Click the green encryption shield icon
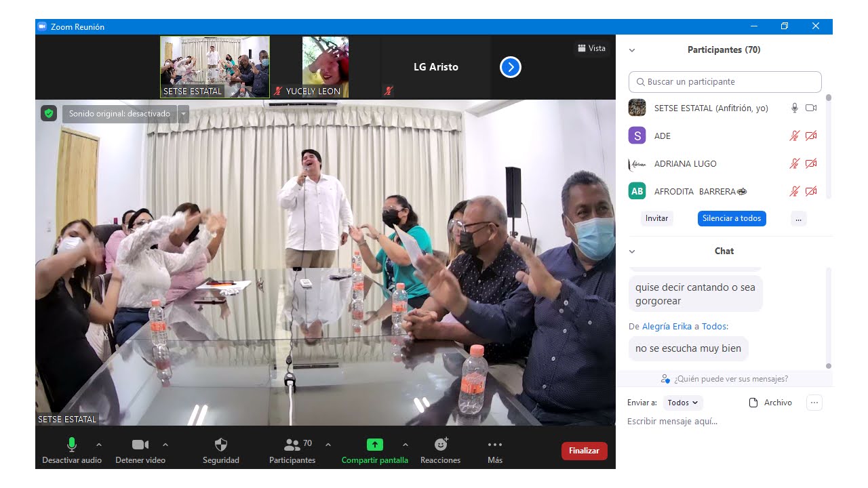 [48, 113]
